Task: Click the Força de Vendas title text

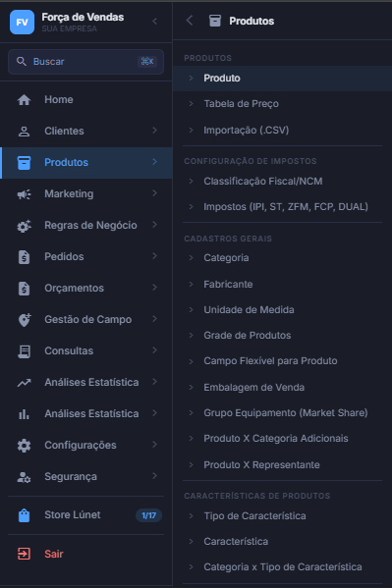Action: pos(83,18)
